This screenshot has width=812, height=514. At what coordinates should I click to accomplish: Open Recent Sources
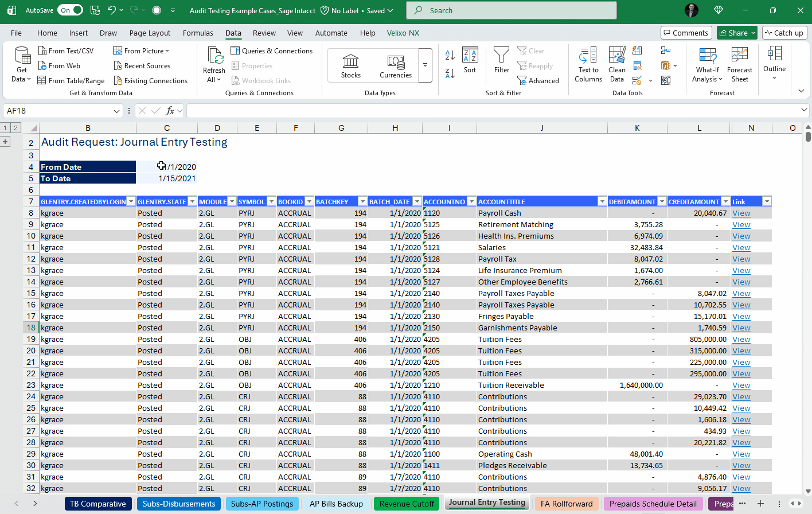tap(142, 65)
